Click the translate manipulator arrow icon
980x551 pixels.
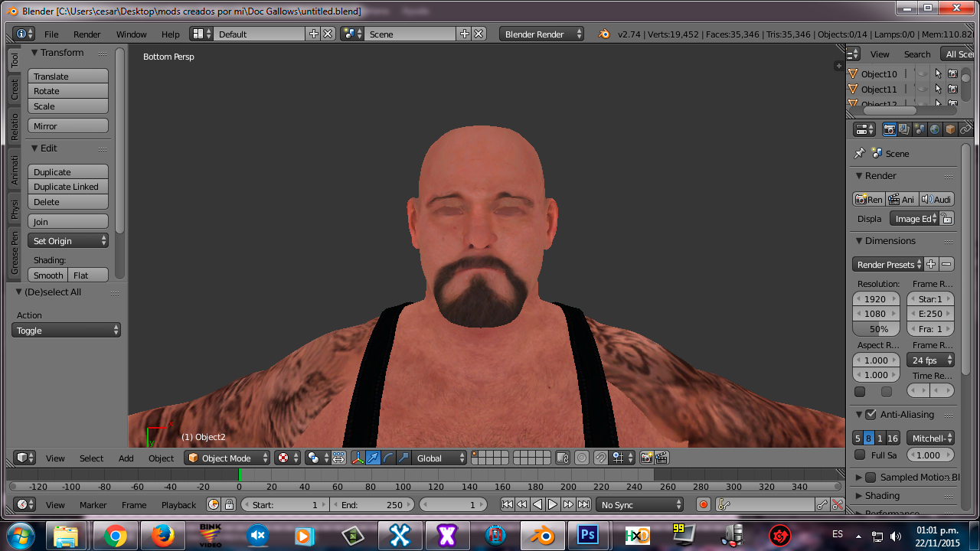pos(373,458)
